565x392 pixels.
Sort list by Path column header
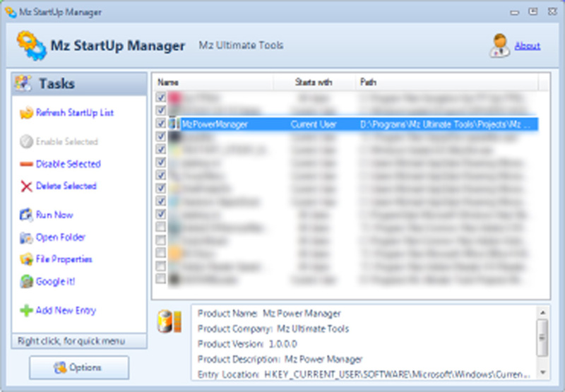[x=447, y=83]
